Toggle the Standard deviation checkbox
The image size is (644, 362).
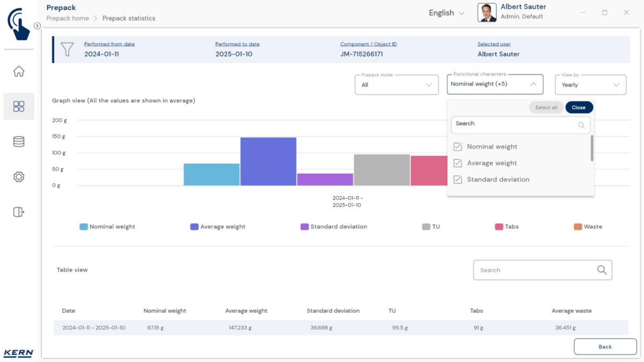pos(458,180)
